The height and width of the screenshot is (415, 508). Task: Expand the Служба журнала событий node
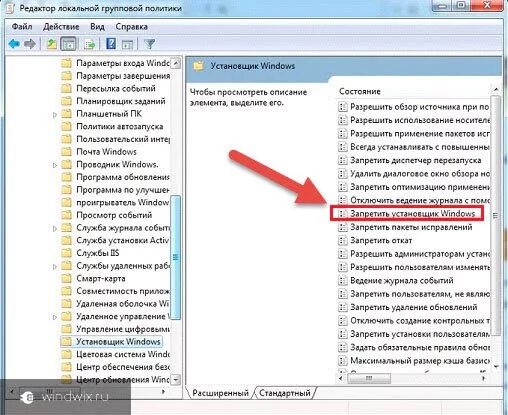pos(55,228)
